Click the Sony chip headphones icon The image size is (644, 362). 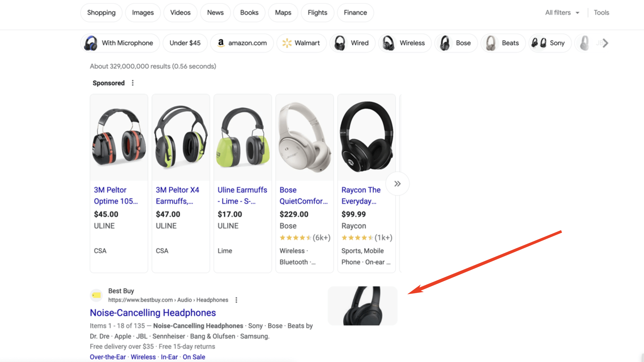539,43
